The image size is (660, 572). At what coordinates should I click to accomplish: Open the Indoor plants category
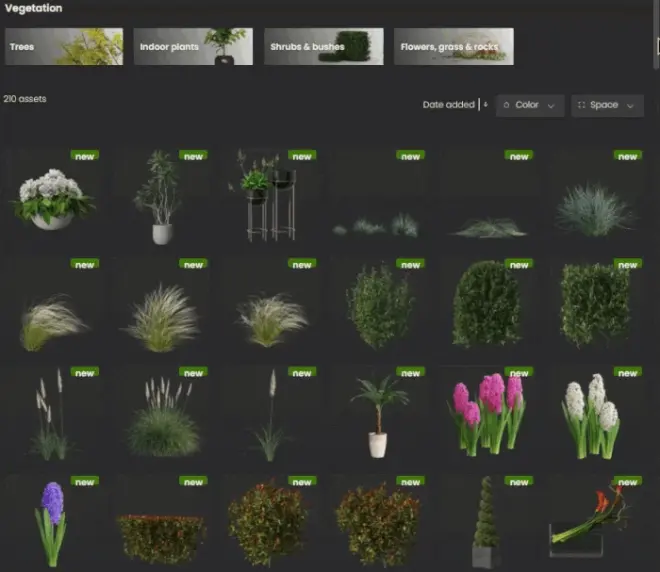tap(193, 46)
